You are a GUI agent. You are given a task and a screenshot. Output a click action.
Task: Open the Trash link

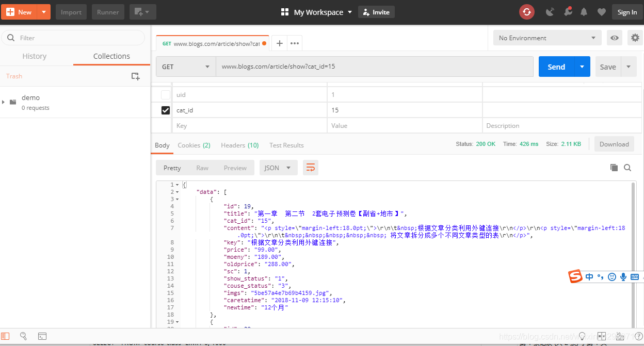pyautogui.click(x=14, y=76)
